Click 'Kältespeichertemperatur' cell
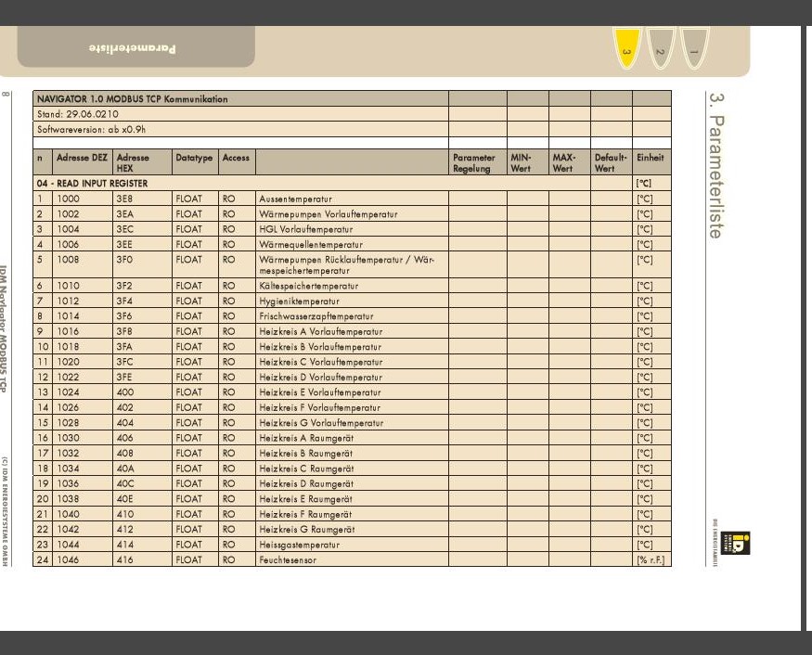The image size is (812, 655). tap(352, 286)
